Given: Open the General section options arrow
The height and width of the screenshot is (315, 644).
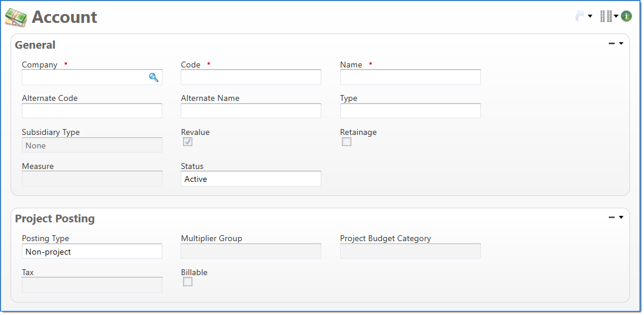Looking at the screenshot, I should click(621, 43).
